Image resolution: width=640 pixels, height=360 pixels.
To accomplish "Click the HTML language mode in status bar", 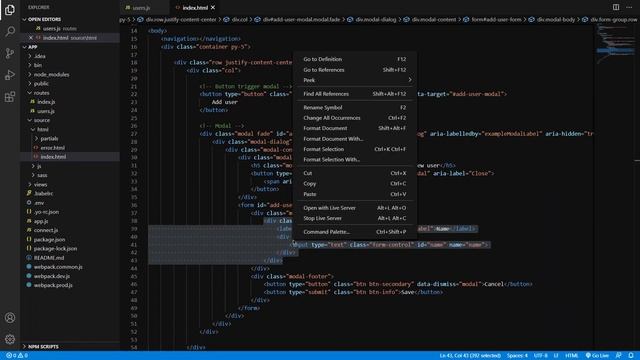I will pyautogui.click(x=571, y=356).
